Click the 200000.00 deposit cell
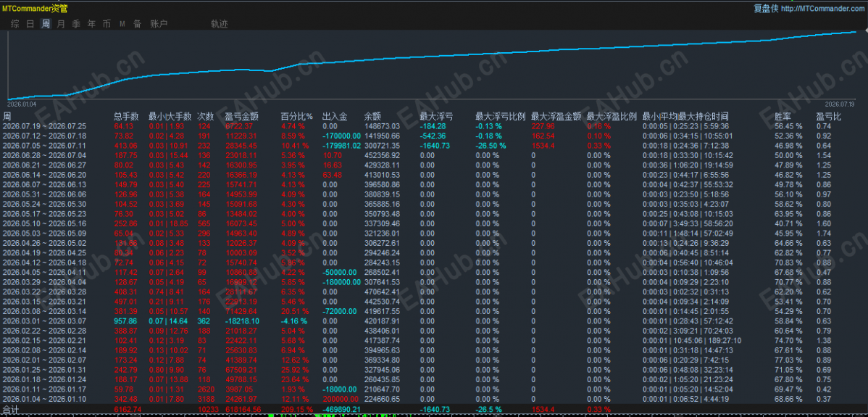This screenshot has height=417, width=868. click(340, 399)
